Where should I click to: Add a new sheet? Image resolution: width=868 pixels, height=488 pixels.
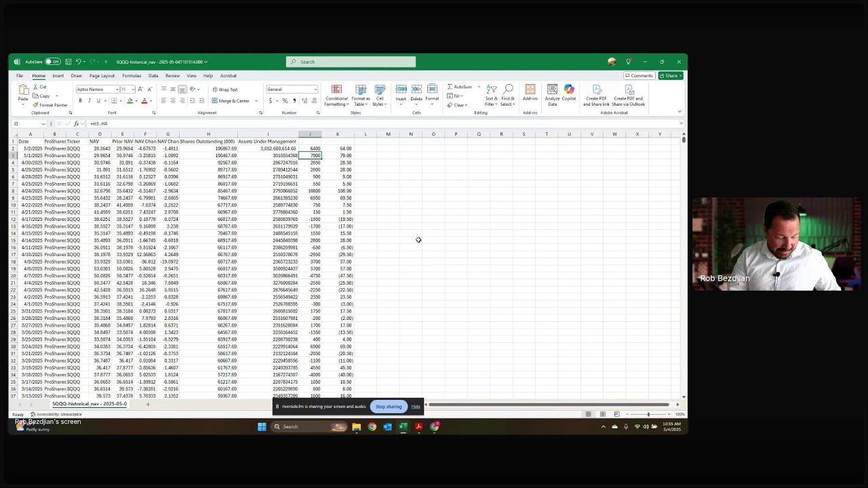(x=148, y=405)
